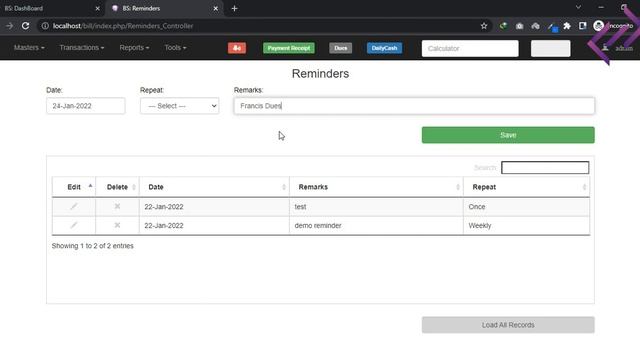Close the BS: Reminders tab
Image resolution: width=640 pixels, height=360 pixels.
tap(216, 8)
